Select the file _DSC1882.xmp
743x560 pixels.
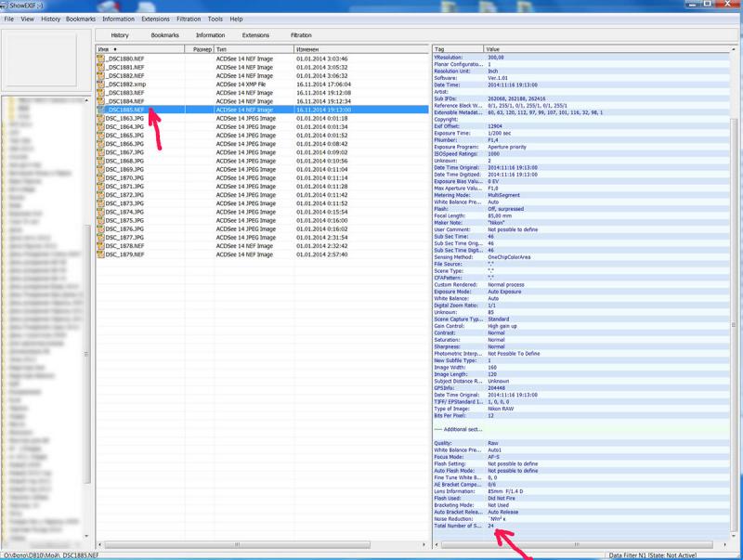pyautogui.click(x=263, y=85)
